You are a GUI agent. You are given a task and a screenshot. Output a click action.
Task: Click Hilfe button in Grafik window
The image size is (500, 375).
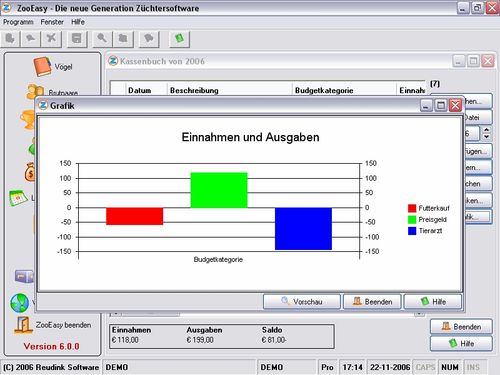pyautogui.click(x=433, y=302)
